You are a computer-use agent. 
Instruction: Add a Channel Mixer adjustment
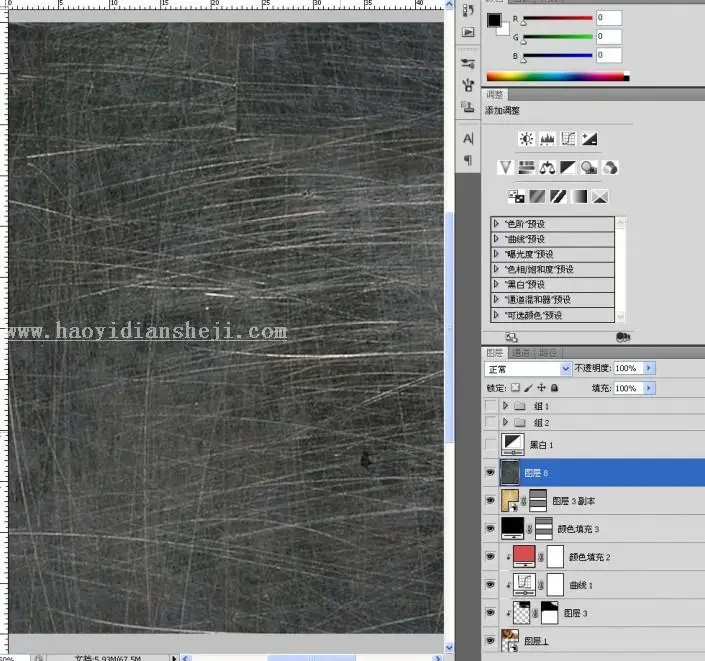coord(610,168)
